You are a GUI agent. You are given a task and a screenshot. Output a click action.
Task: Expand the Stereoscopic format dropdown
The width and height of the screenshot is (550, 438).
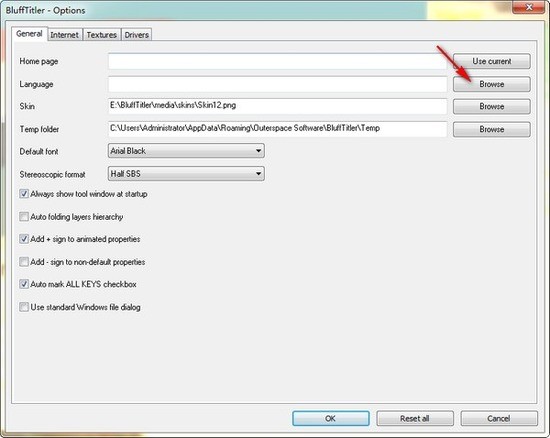pos(186,174)
